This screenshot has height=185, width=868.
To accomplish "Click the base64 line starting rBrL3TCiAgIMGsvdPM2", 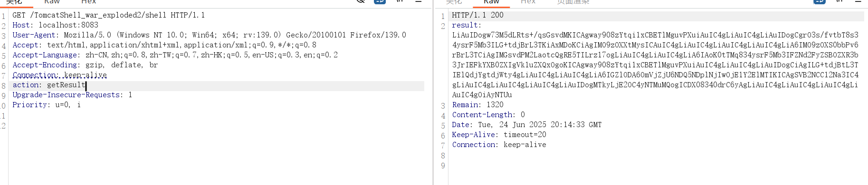I will (x=655, y=55).
